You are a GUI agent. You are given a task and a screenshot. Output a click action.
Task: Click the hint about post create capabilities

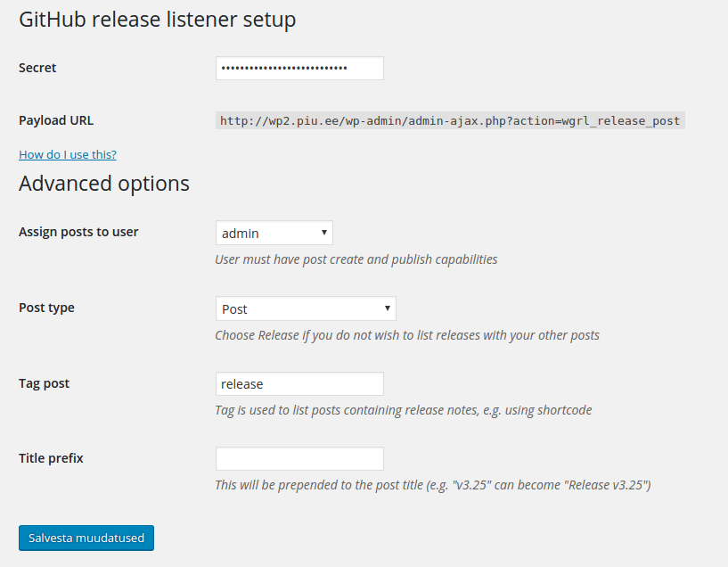356,259
